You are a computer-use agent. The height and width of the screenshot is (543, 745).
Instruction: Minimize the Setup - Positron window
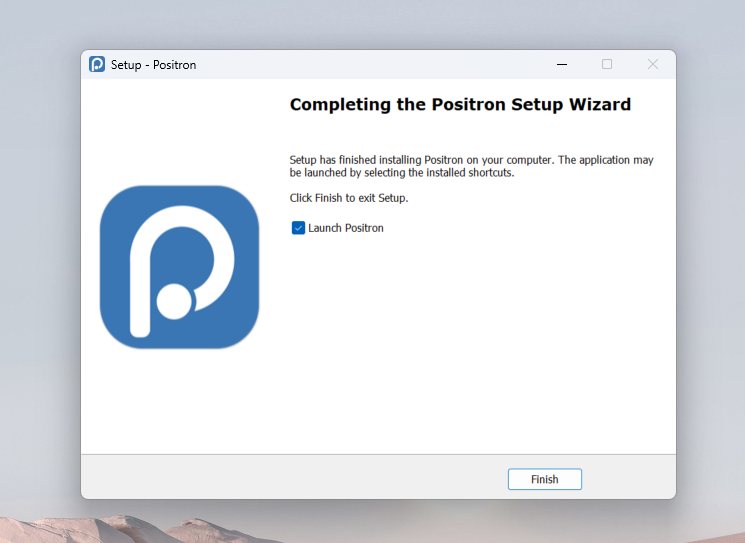tap(560, 65)
